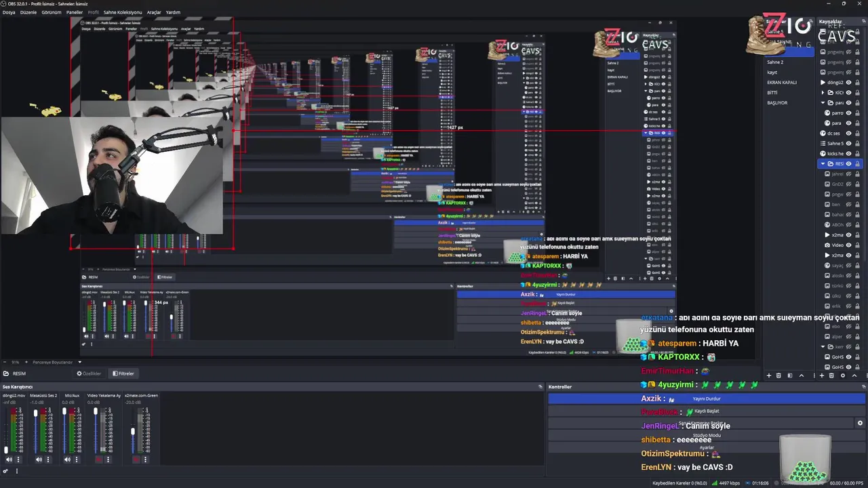This screenshot has width=868, height=488.
Task: Zoom out preview with minus icon
Action: click(x=5, y=362)
